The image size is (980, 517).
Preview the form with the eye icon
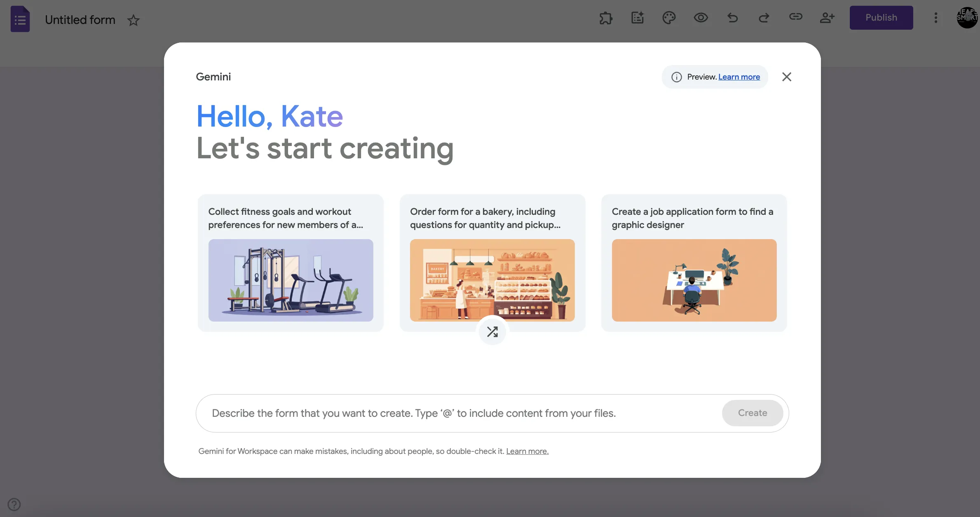point(701,18)
